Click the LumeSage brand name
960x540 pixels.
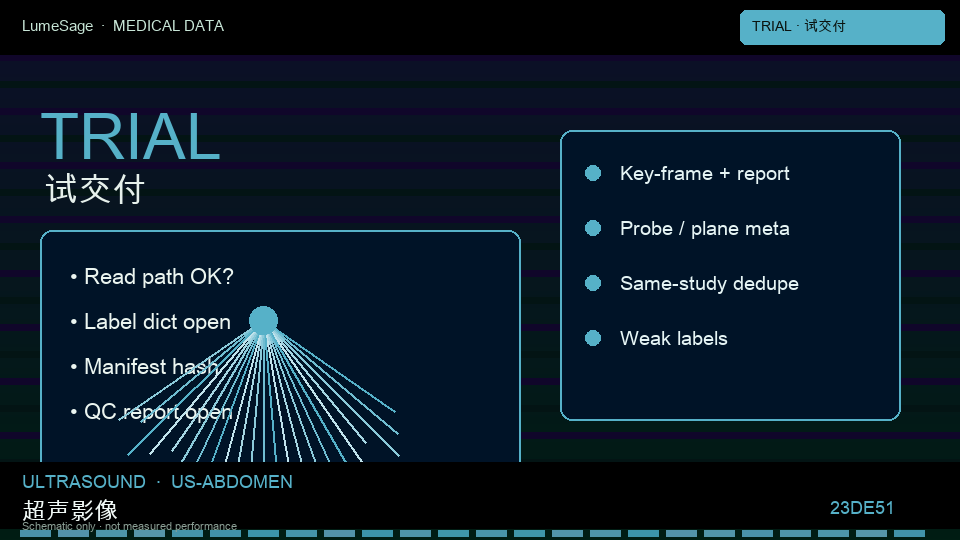58,26
